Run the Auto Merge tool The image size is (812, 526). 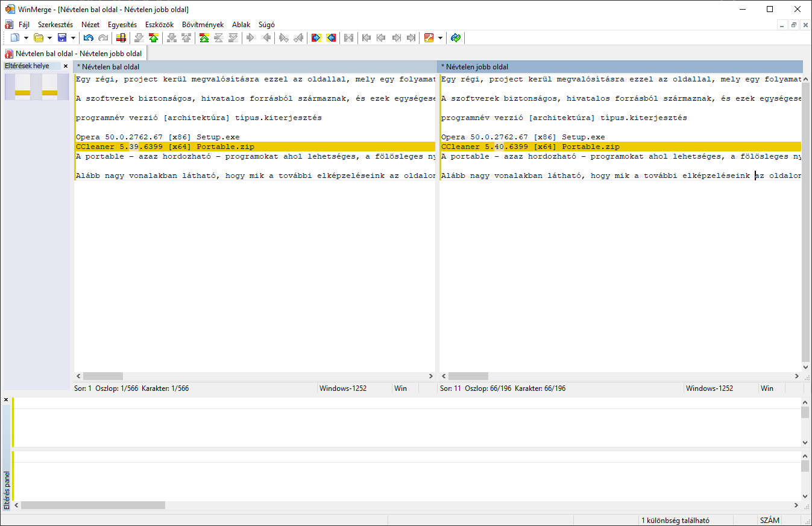tap(348, 38)
